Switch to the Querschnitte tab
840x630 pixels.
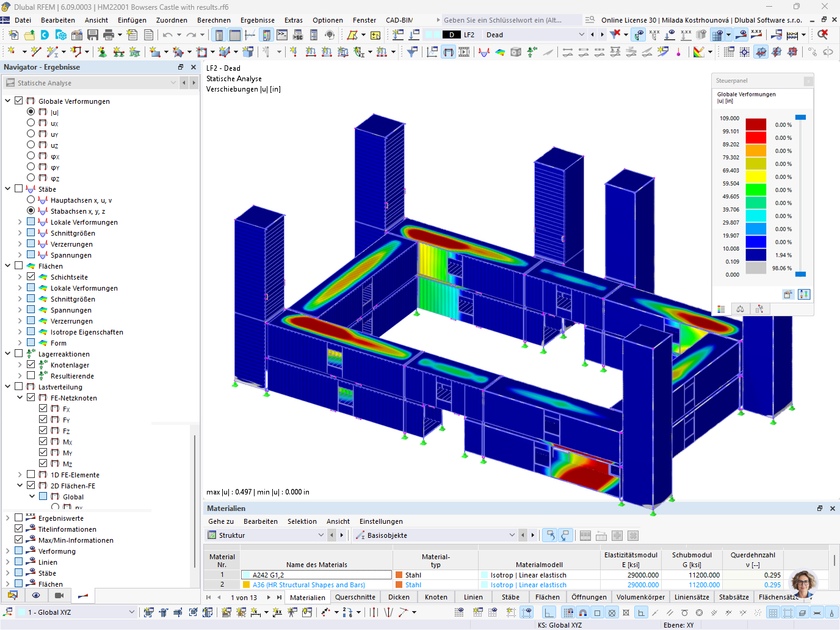355,597
